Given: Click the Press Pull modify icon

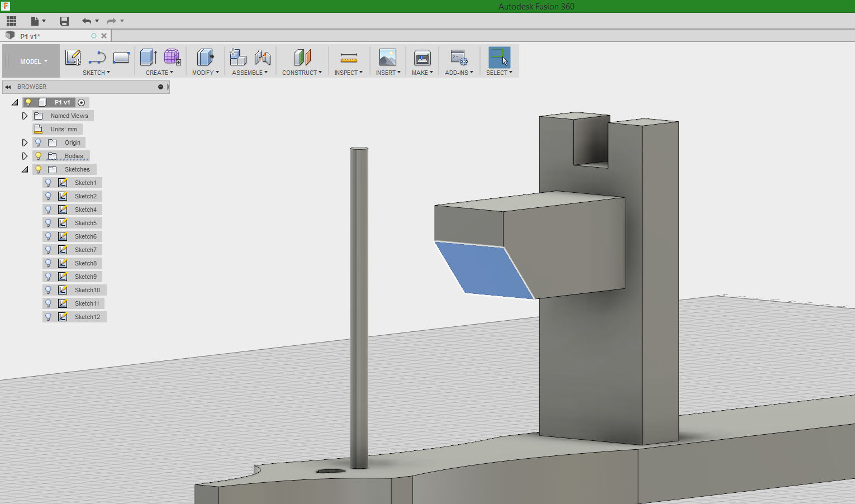Looking at the screenshot, I should (x=205, y=57).
